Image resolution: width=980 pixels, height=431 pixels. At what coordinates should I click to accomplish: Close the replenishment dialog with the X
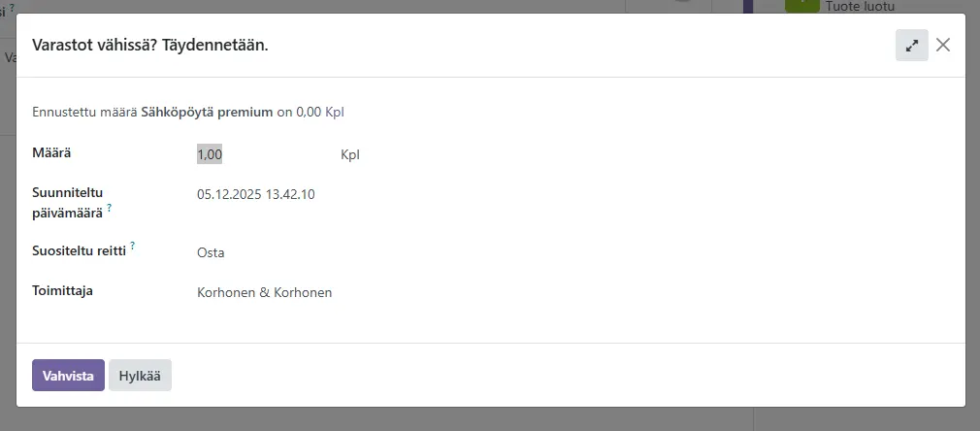pyautogui.click(x=943, y=45)
